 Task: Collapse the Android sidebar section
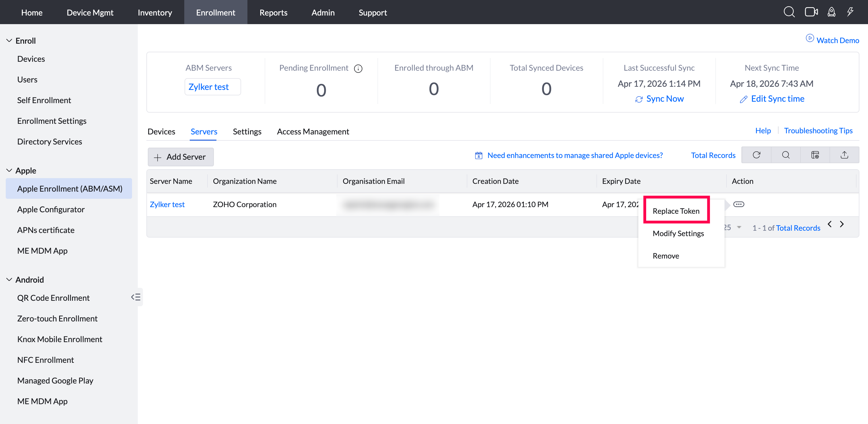point(9,279)
